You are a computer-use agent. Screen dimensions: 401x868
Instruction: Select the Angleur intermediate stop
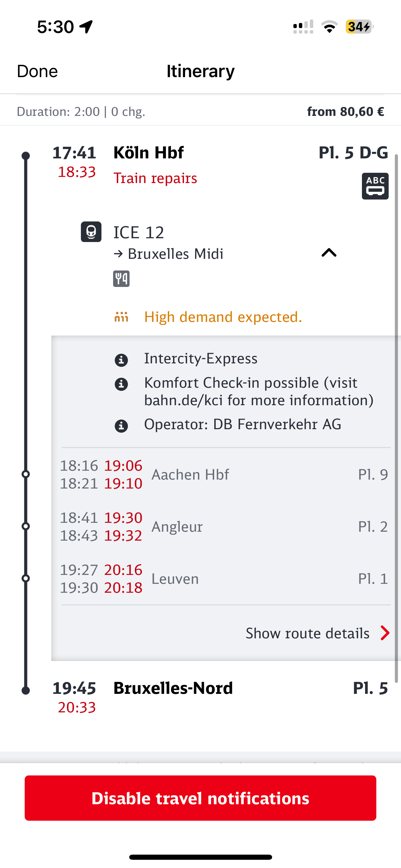tap(177, 527)
